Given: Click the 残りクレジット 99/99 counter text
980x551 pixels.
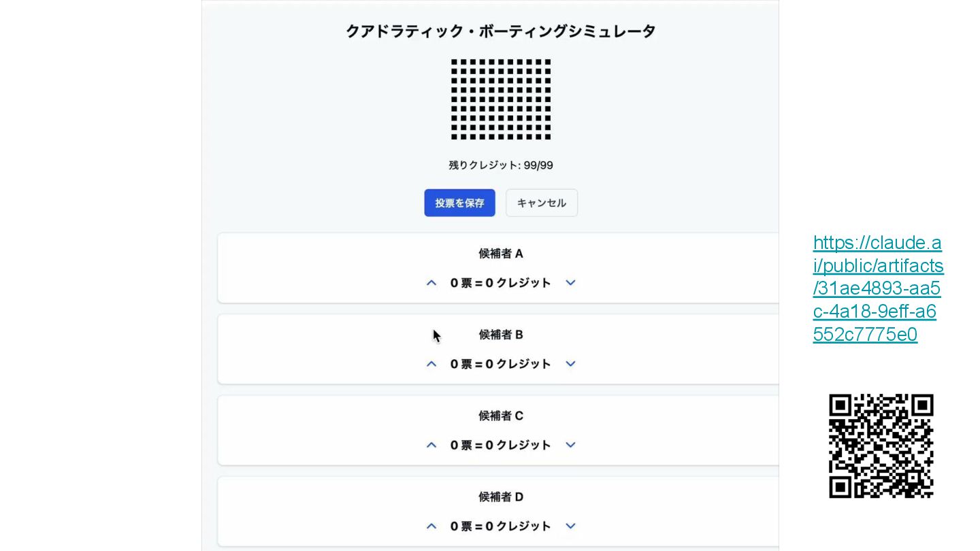Looking at the screenshot, I should 501,165.
